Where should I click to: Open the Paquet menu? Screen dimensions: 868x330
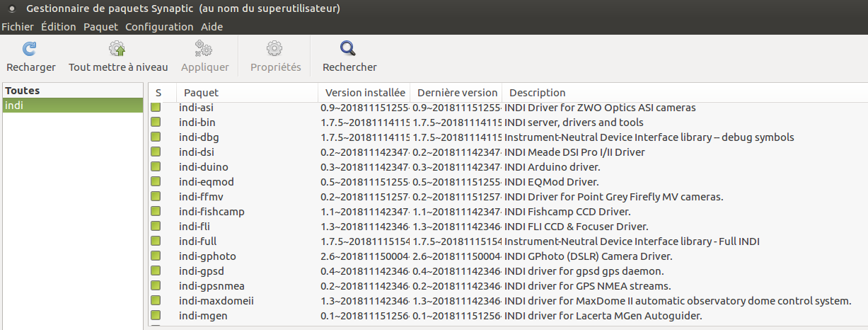pos(100,27)
